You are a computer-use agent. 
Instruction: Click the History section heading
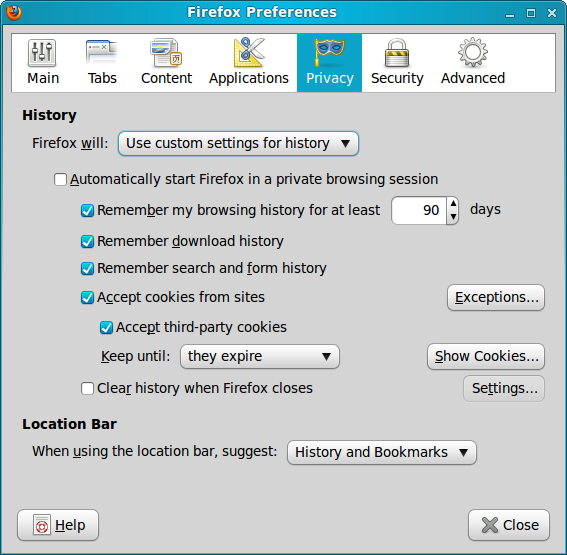pos(49,115)
